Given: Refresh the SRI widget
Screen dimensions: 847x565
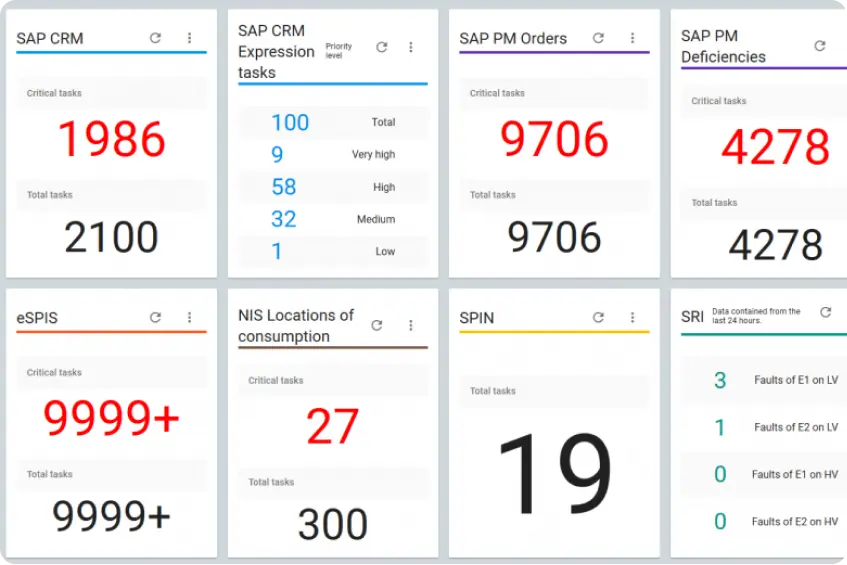Looking at the screenshot, I should pyautogui.click(x=825, y=313).
